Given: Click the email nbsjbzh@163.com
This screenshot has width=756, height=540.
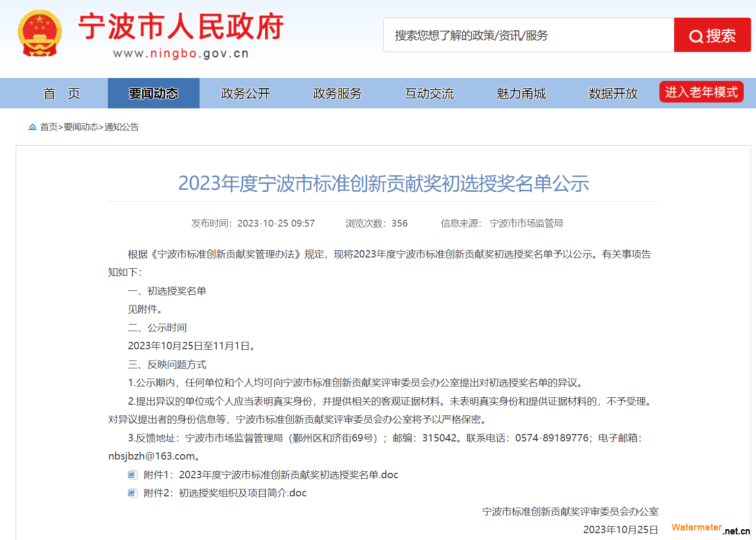Looking at the screenshot, I should [x=151, y=456].
